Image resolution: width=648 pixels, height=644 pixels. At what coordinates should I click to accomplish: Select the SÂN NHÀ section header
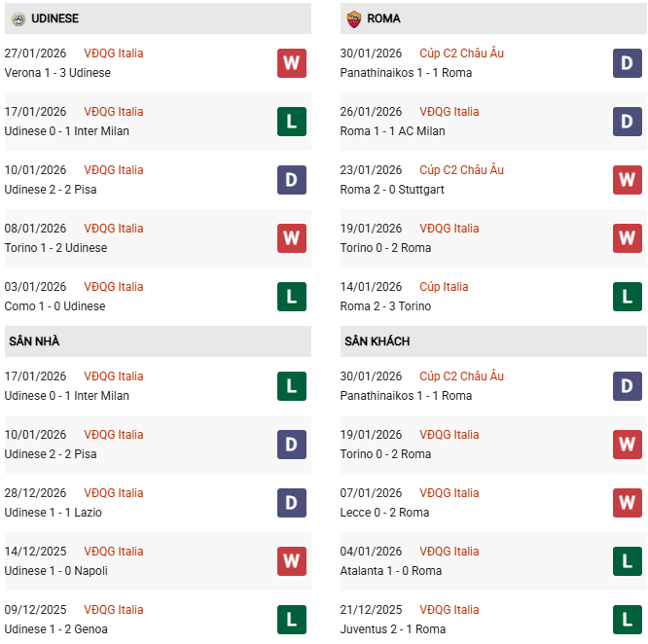tap(35, 341)
